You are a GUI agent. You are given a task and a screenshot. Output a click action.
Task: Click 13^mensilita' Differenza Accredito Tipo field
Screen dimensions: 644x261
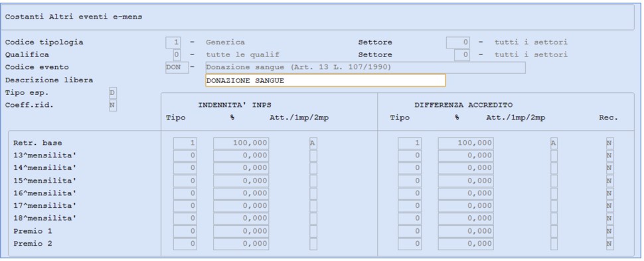pos(410,156)
